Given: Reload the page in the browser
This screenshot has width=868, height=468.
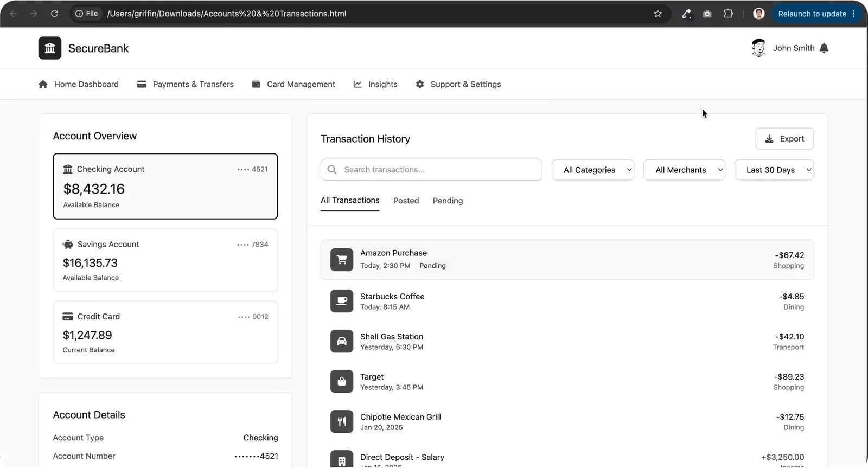Looking at the screenshot, I should click(54, 14).
